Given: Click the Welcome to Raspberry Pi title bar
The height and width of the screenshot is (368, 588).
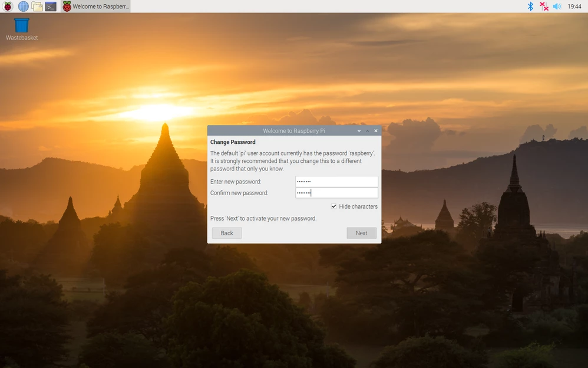Looking at the screenshot, I should click(295, 130).
